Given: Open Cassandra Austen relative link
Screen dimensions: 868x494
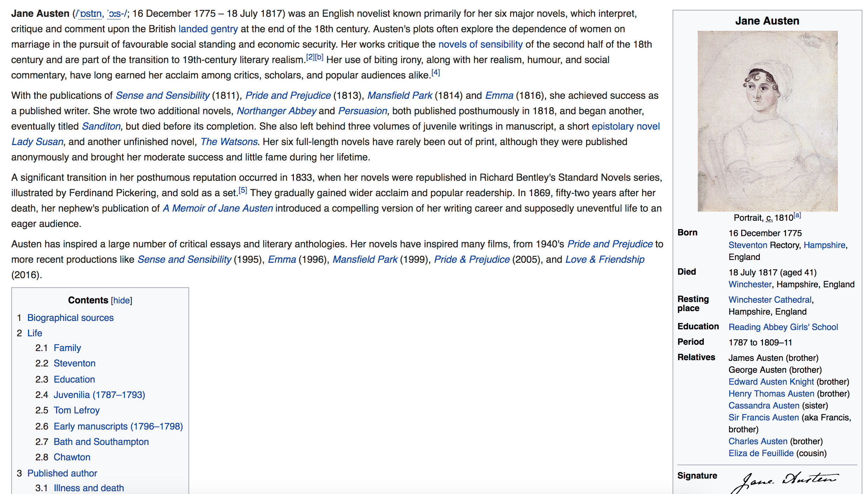Looking at the screenshot, I should click(764, 406).
